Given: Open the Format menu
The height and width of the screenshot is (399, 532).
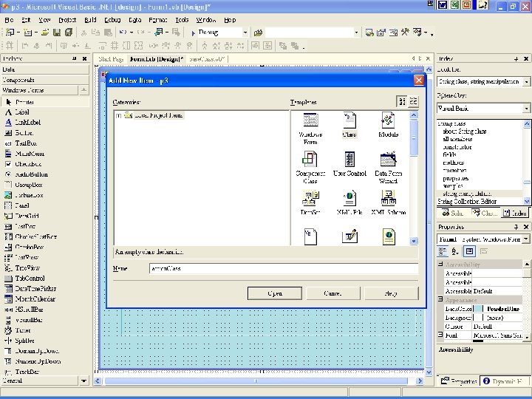Looking at the screenshot, I should pos(158,20).
